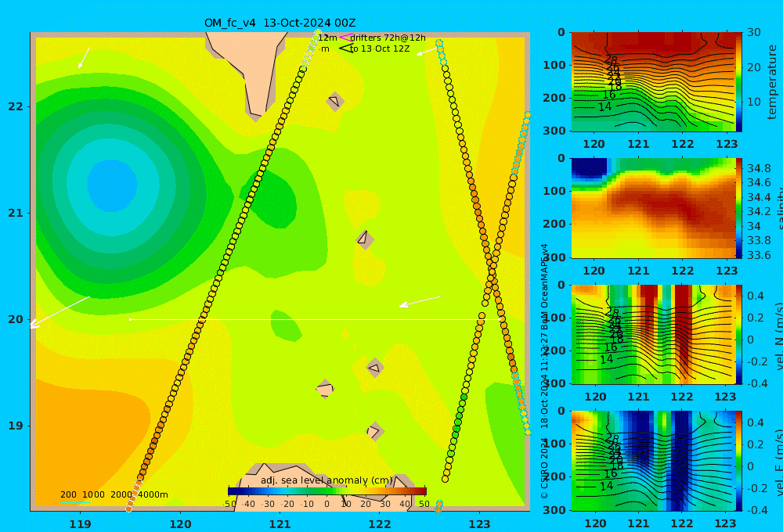Click the small island just below latitude 21
This screenshot has width=783, height=532.
point(365,239)
